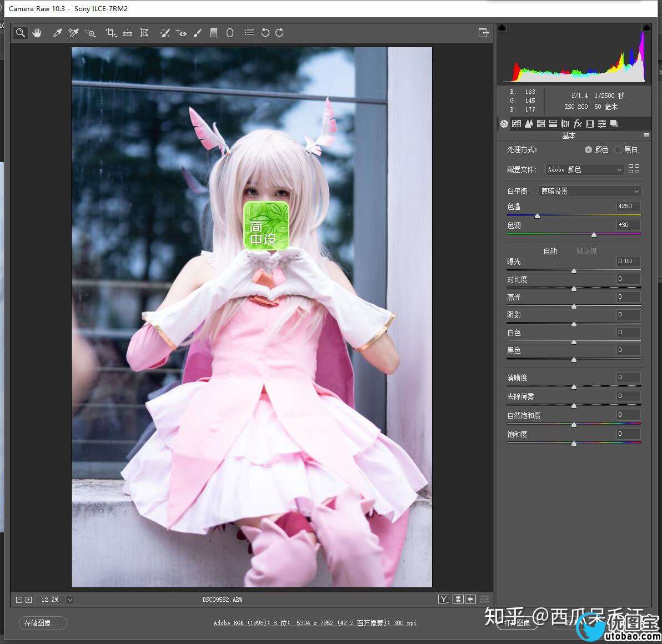Toggle full screen mode icon
The image size is (662, 644).
484,33
